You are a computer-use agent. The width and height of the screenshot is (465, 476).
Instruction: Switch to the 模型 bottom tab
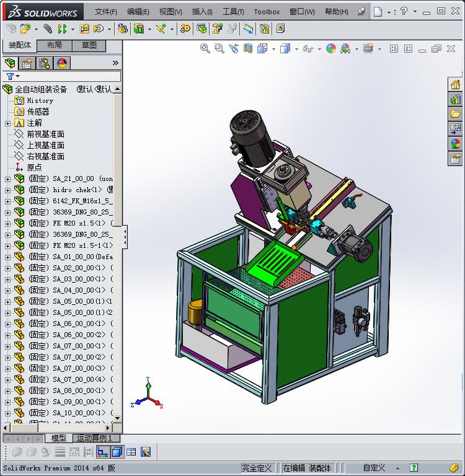[59, 438]
